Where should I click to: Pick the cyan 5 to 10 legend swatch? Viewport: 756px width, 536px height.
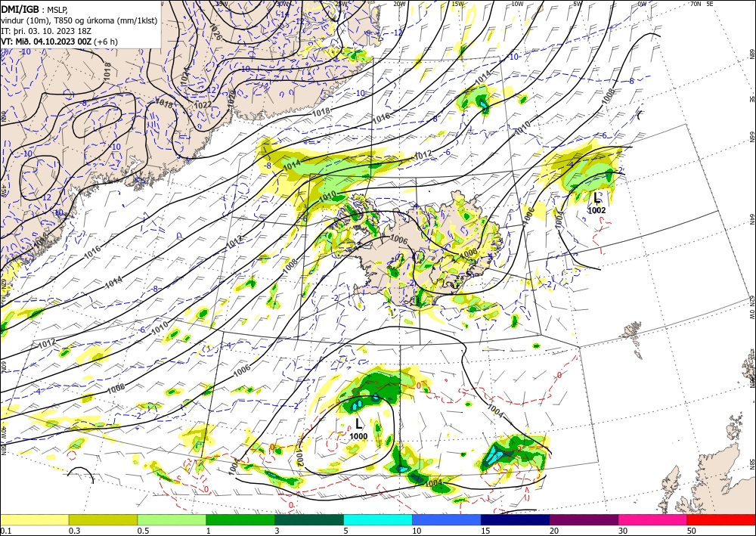coord(378,519)
